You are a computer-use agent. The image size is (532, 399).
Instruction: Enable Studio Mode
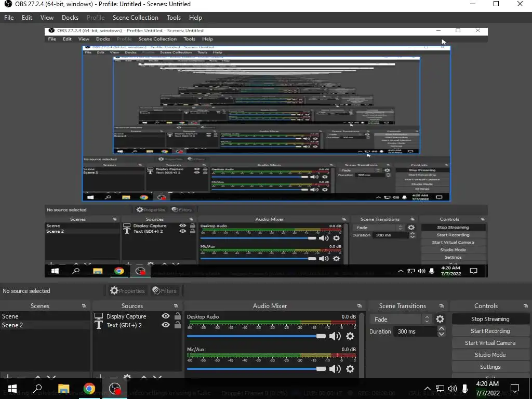(490, 354)
